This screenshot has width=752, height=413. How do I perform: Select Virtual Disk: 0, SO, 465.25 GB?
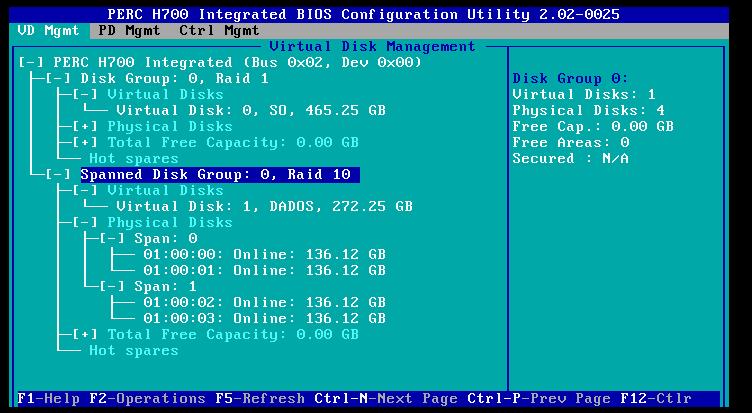click(x=251, y=110)
